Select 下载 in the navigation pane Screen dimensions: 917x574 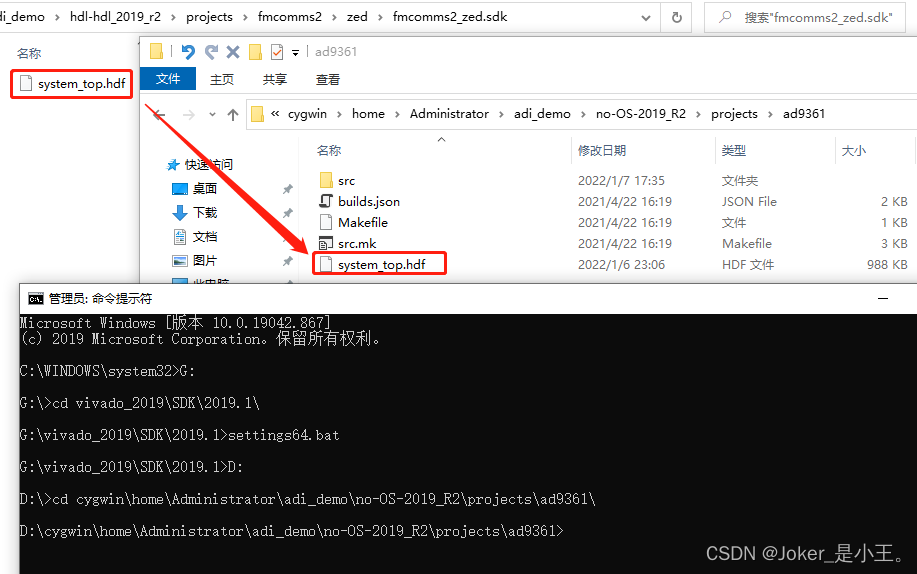[x=205, y=213]
